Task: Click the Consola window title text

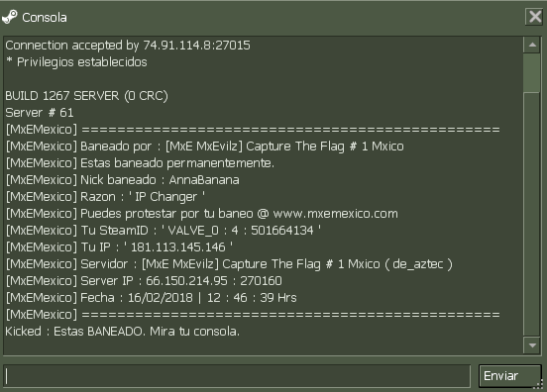Action: (45, 18)
